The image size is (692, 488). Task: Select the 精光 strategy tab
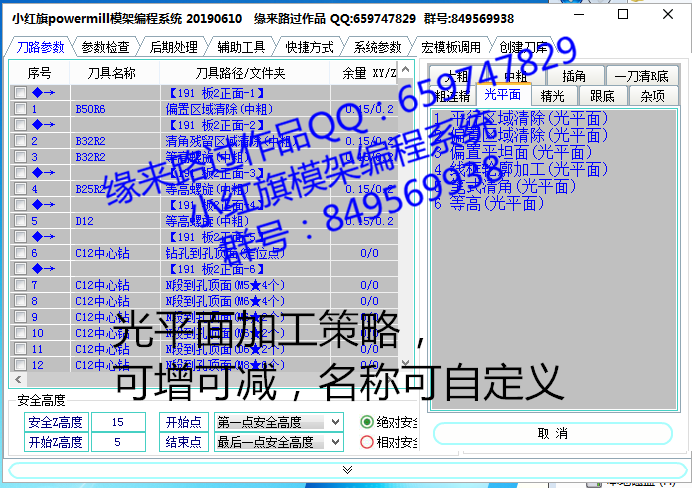tap(553, 96)
